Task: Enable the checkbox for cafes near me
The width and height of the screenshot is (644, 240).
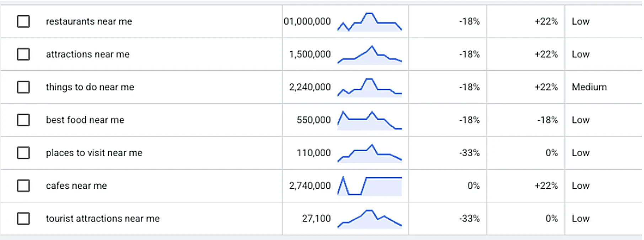Action: [23, 186]
